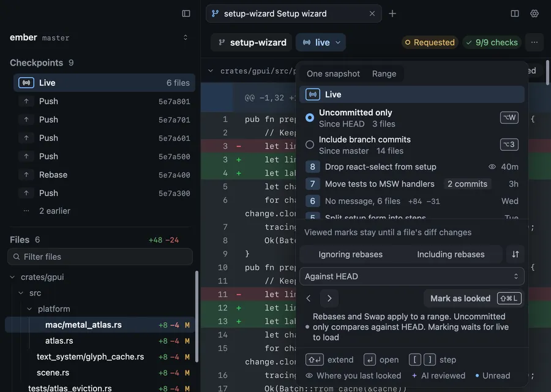Click the swap direction arrows icon
This screenshot has height=392, width=551.
pyautogui.click(x=515, y=254)
